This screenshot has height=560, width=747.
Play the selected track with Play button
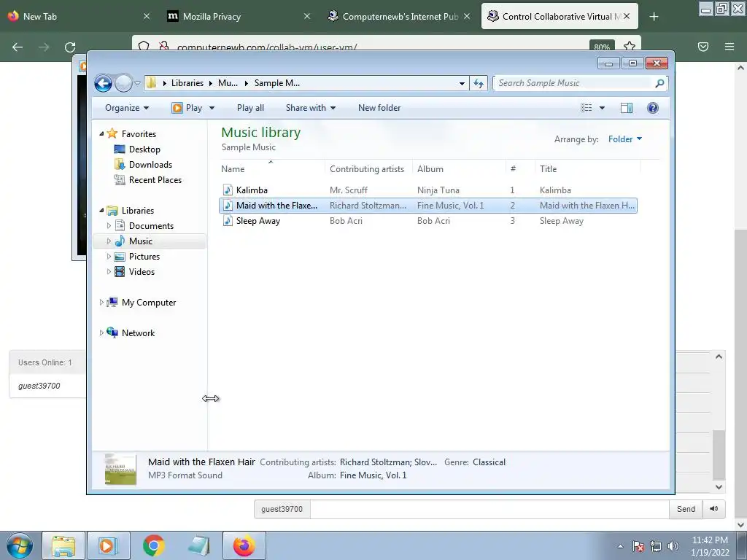[x=187, y=108]
